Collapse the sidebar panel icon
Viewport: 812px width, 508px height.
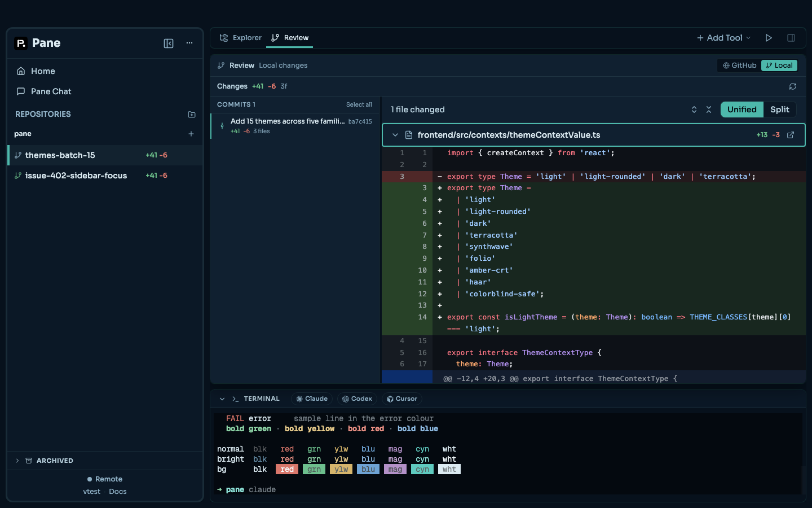(169, 43)
